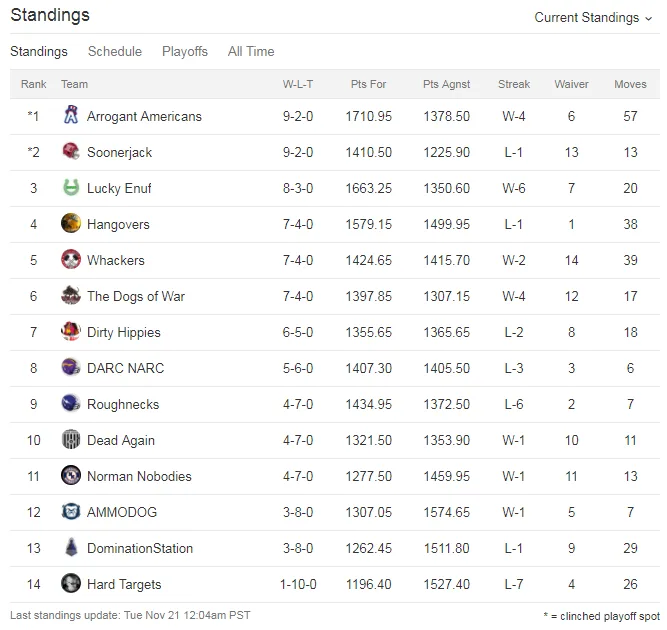Click the Arrogant Americans team logo

coord(71,116)
